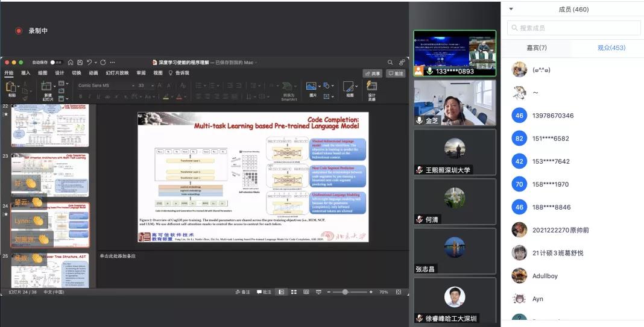Open the Insert (插入) ribbon tab
644x327 pixels.
tap(25, 73)
